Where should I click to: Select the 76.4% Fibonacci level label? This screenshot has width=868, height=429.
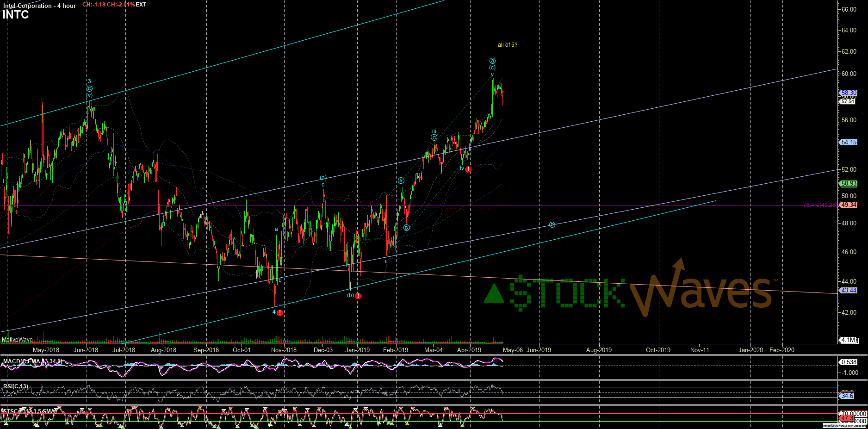(x=820, y=205)
